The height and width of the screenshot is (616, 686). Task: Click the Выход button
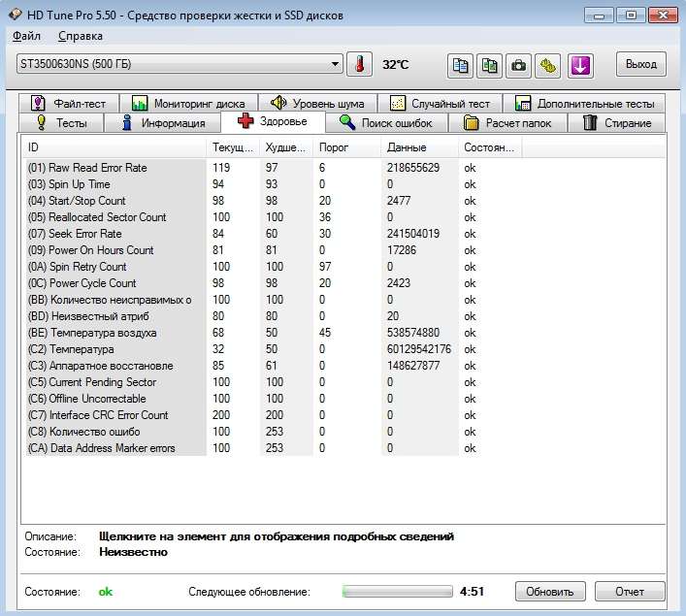point(640,65)
